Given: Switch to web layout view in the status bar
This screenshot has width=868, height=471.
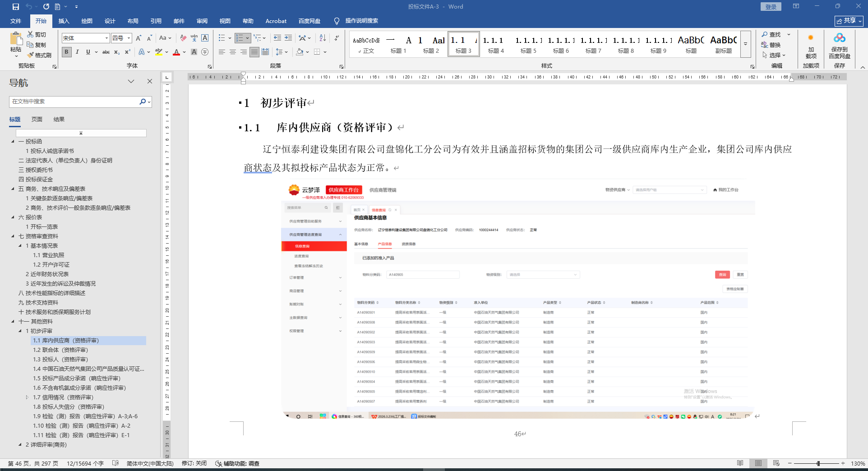Looking at the screenshot, I should (x=776, y=463).
